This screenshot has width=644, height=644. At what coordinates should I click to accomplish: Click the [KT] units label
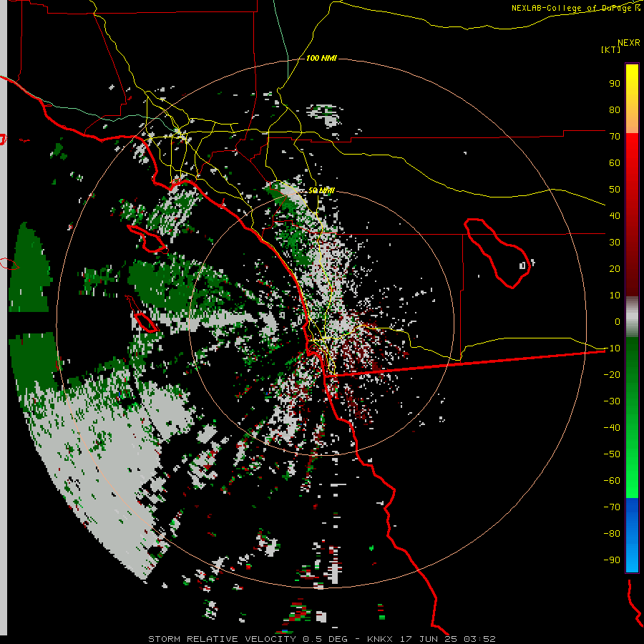611,49
